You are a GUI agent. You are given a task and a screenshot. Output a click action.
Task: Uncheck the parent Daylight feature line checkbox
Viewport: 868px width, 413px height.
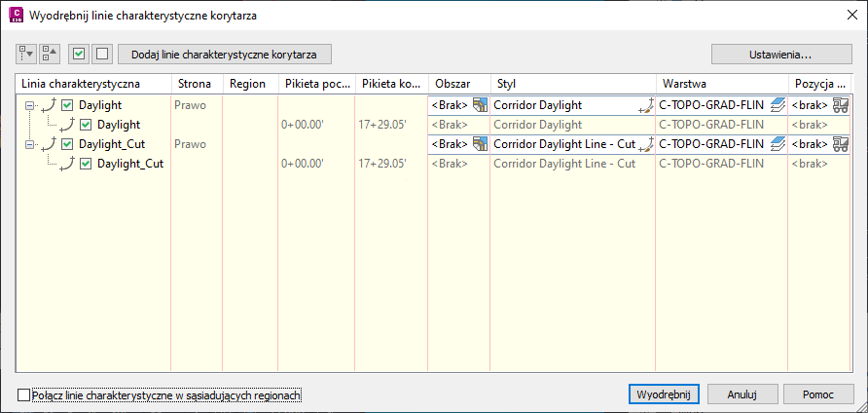(67, 105)
